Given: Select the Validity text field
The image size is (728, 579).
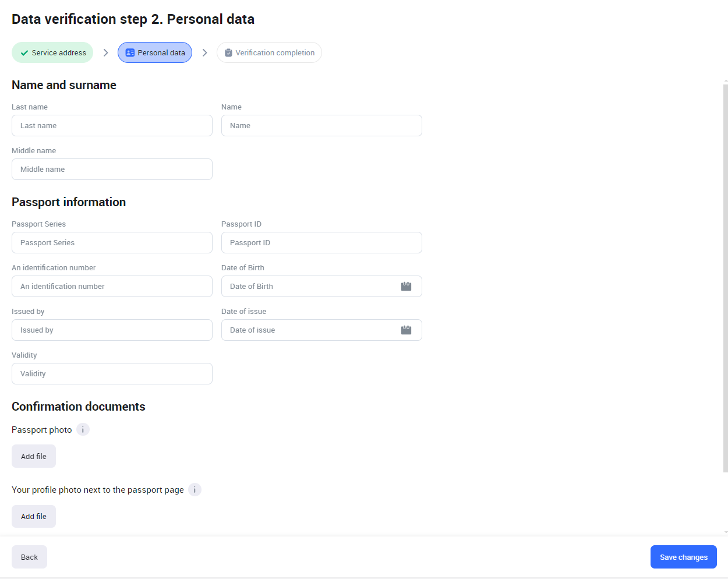Looking at the screenshot, I should pos(112,374).
